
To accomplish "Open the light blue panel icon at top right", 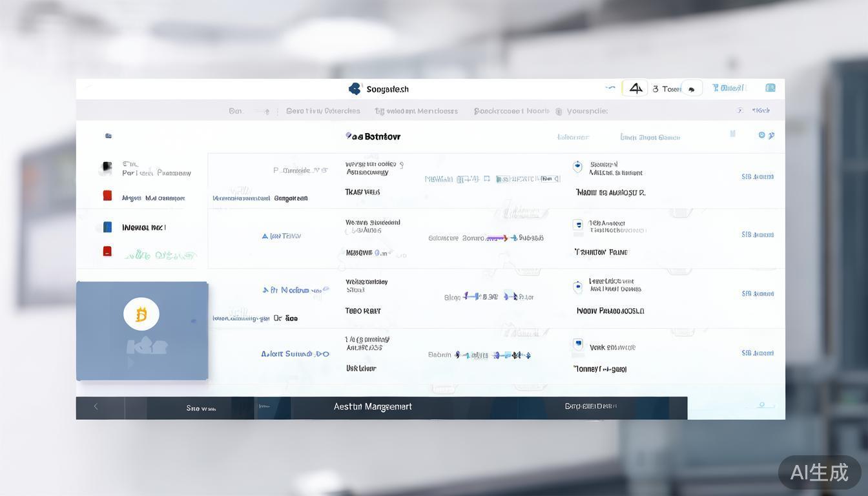I will [x=770, y=88].
